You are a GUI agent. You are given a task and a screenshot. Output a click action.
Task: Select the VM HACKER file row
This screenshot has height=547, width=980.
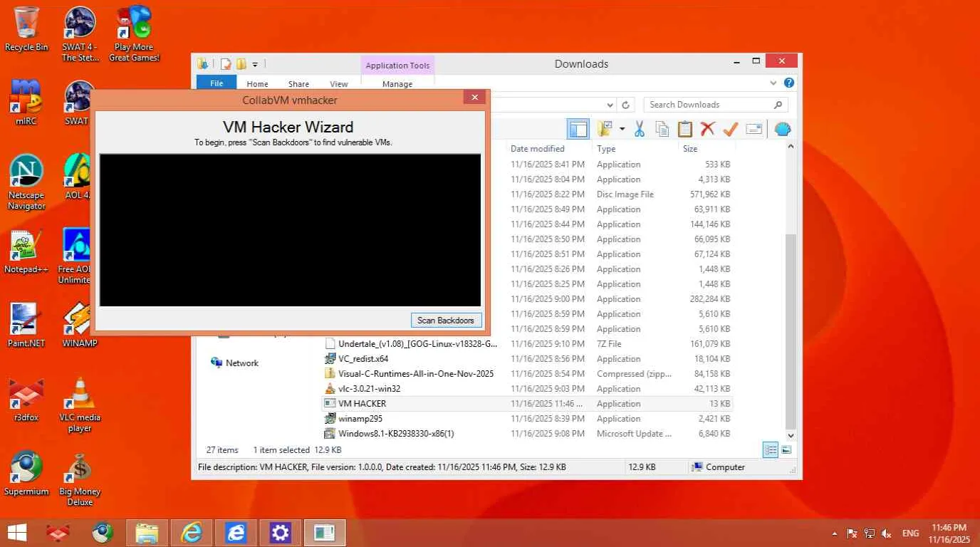pos(528,404)
